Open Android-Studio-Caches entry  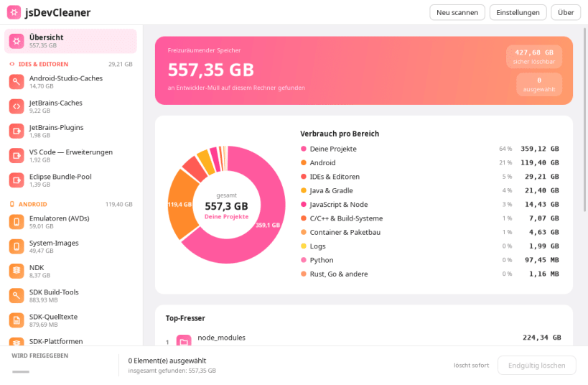point(70,82)
